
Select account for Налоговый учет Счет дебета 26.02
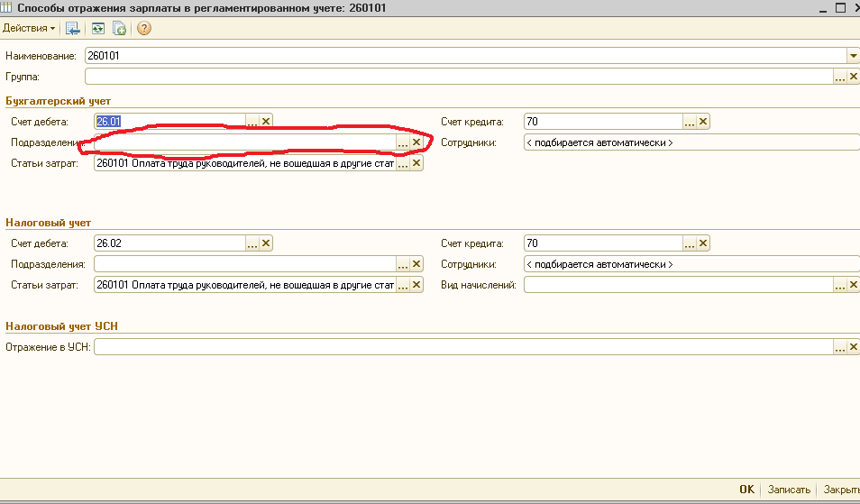(x=252, y=243)
